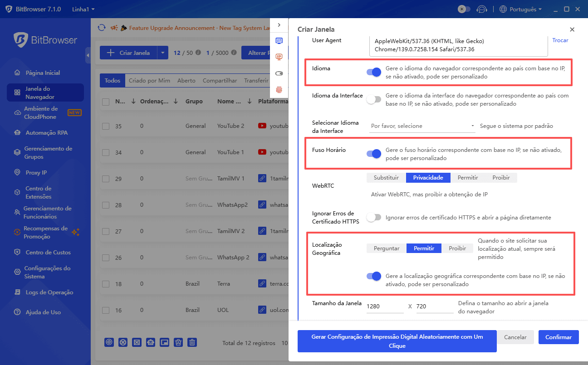Select the robot automation icon in bottom toolbar
Screen dimensions: 588x365
pyautogui.click(x=151, y=342)
